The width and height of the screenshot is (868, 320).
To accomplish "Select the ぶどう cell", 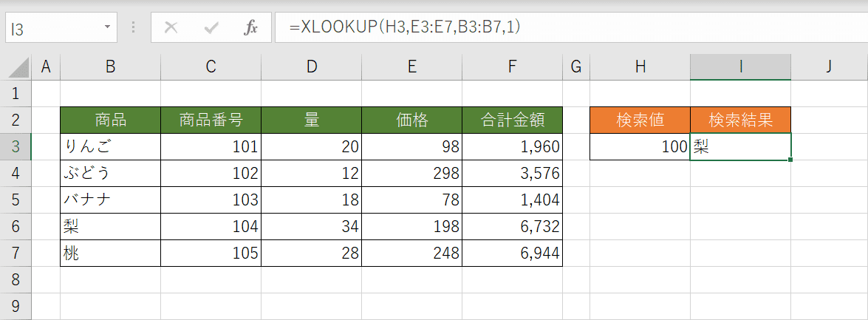I will click(111, 173).
